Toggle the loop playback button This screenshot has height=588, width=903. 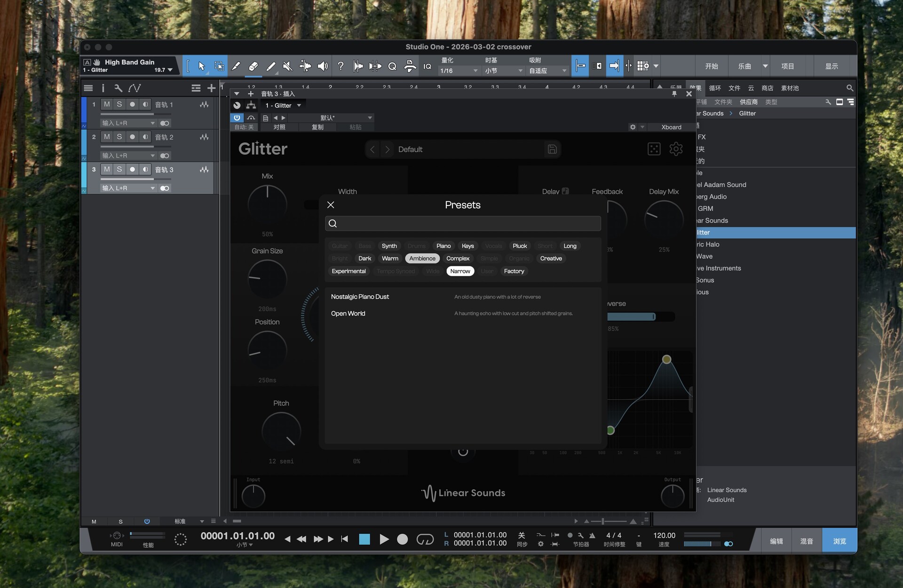click(425, 539)
